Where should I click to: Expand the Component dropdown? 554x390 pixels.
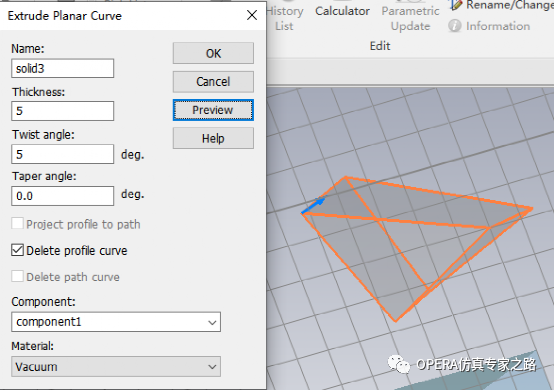pos(116,322)
